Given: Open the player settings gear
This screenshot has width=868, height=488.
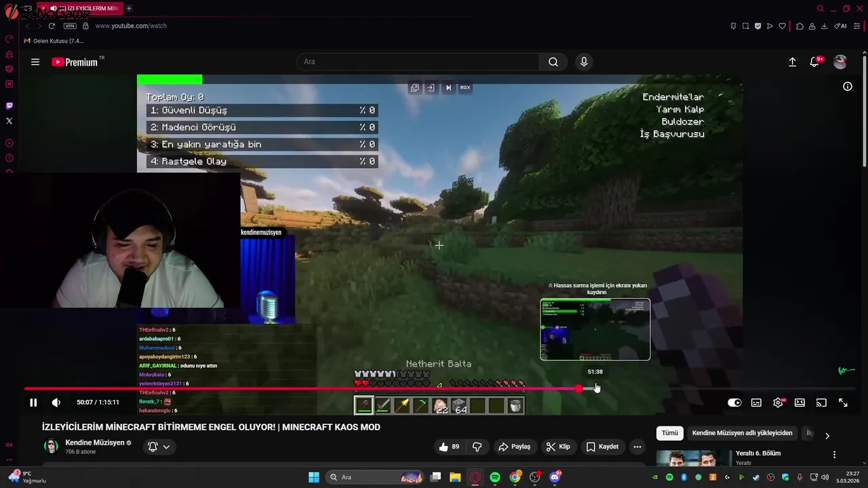Looking at the screenshot, I should (x=778, y=403).
